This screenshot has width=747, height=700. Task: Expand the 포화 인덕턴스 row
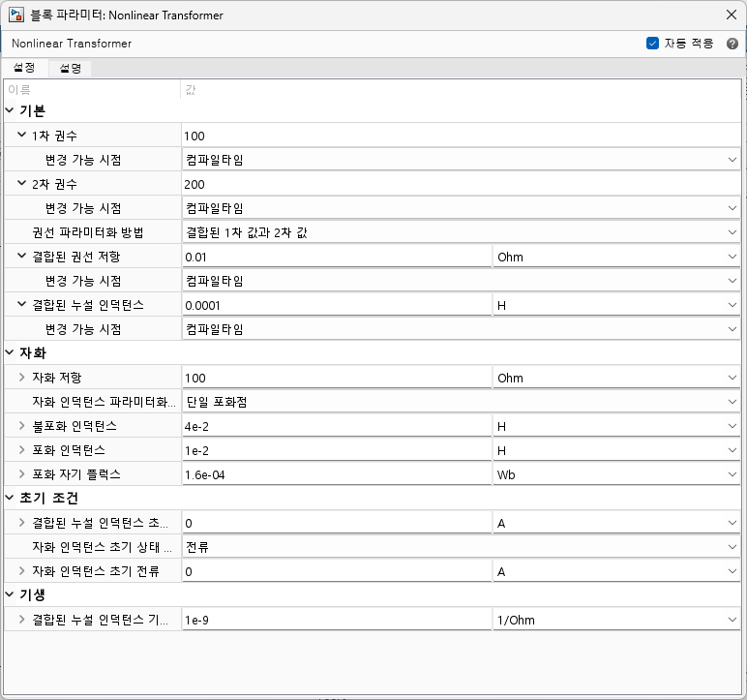[22, 449]
